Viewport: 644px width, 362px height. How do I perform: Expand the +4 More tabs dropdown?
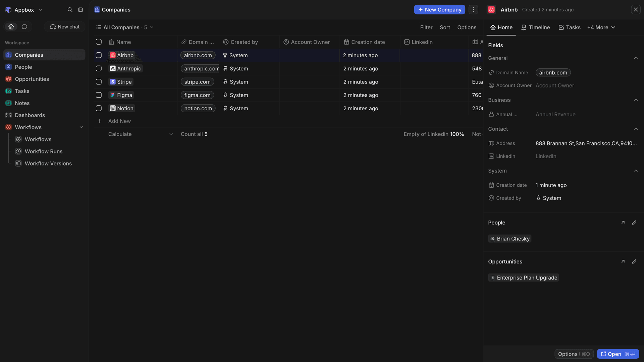click(x=601, y=27)
